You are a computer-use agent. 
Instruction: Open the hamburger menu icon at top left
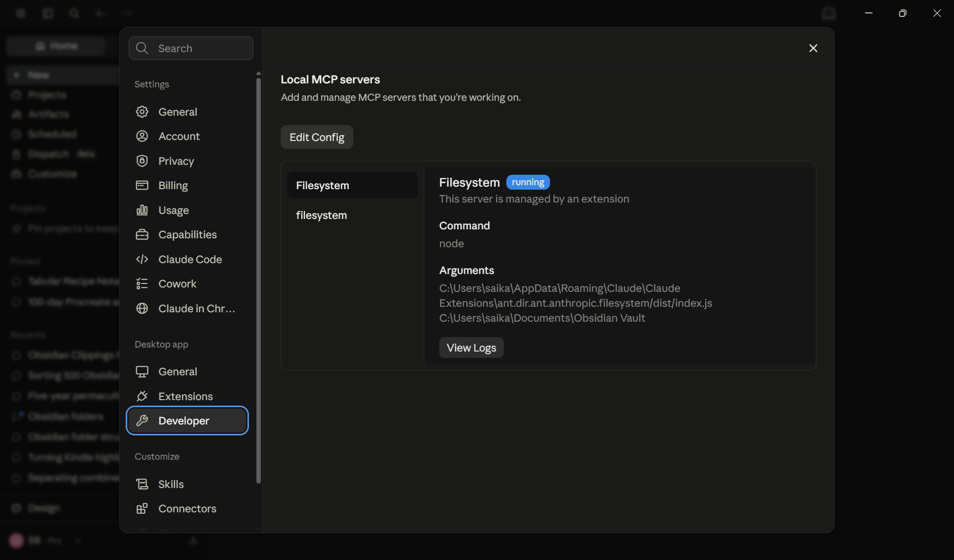[x=21, y=13]
